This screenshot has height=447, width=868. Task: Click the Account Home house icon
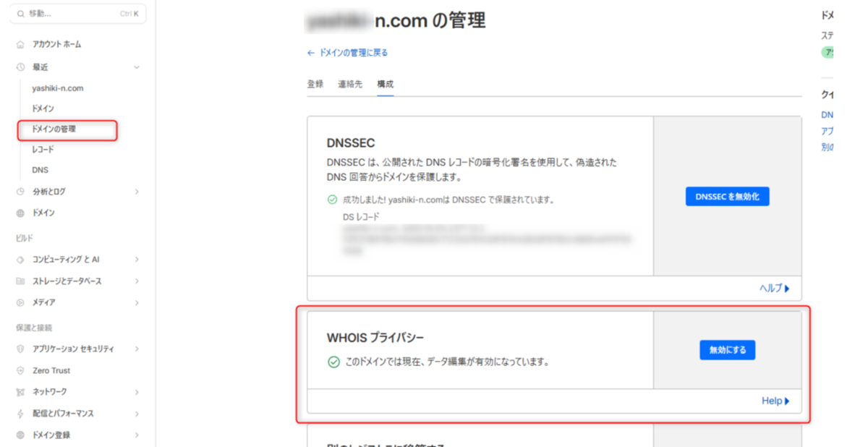(20, 45)
